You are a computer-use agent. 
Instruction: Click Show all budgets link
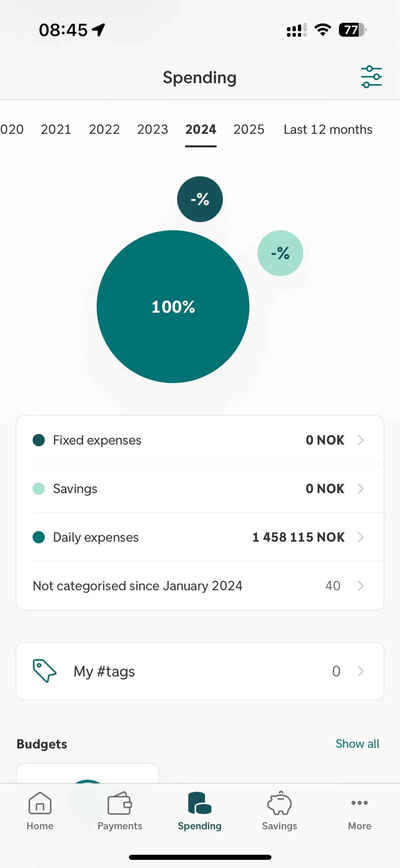tap(357, 744)
